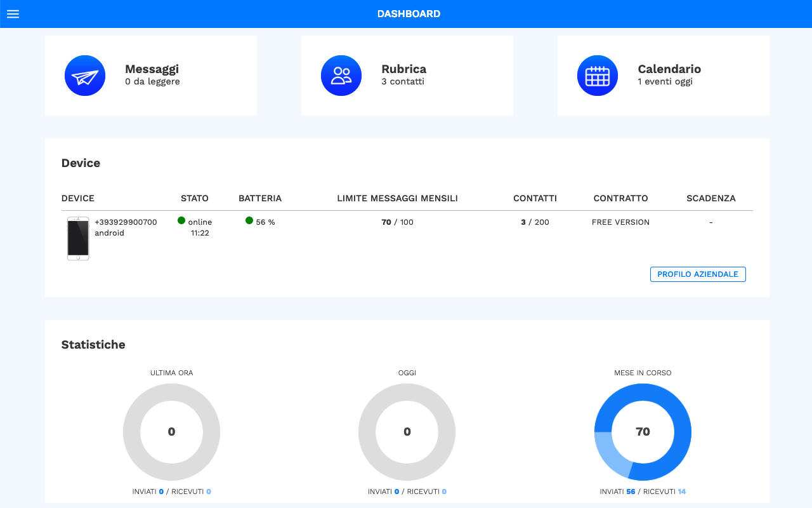Click the Messaggi card showing 0 da leggere

point(150,75)
